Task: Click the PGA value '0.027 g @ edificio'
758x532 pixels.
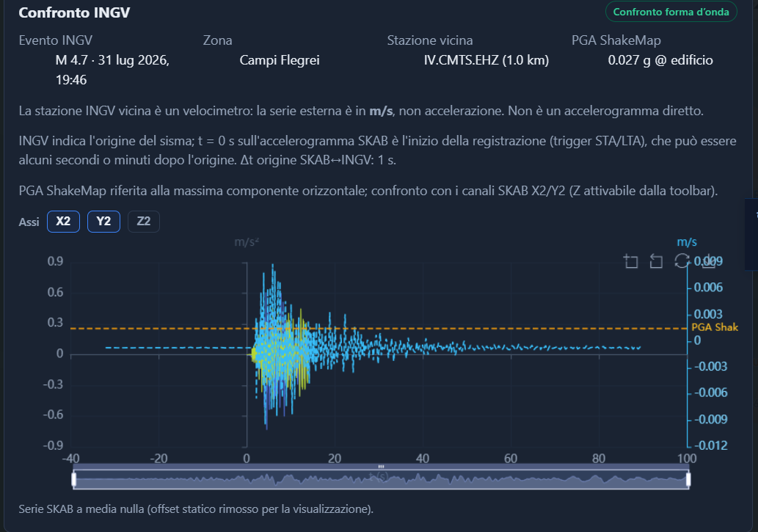Action: 660,60
